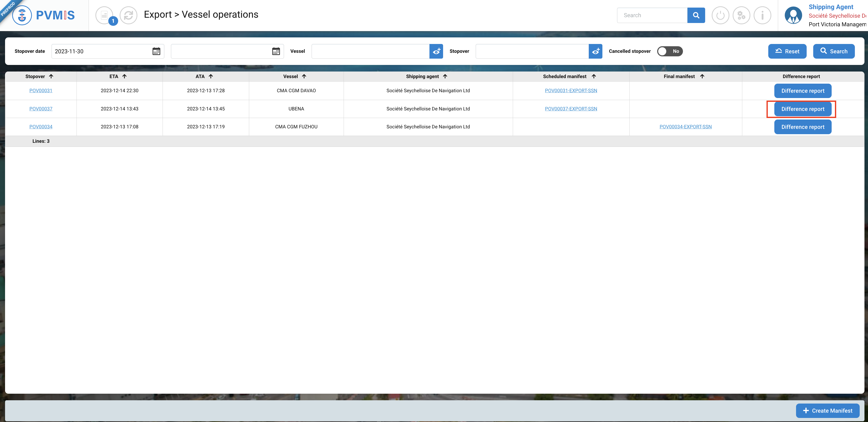Image resolution: width=868 pixels, height=422 pixels.
Task: Click the user avatar icon
Action: pos(793,15)
